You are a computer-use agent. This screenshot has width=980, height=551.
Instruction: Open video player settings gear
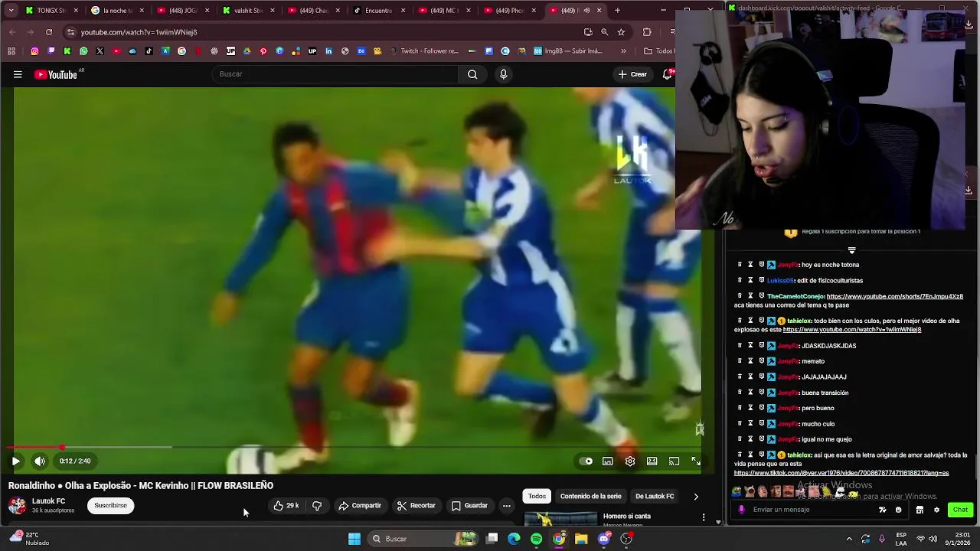629,461
